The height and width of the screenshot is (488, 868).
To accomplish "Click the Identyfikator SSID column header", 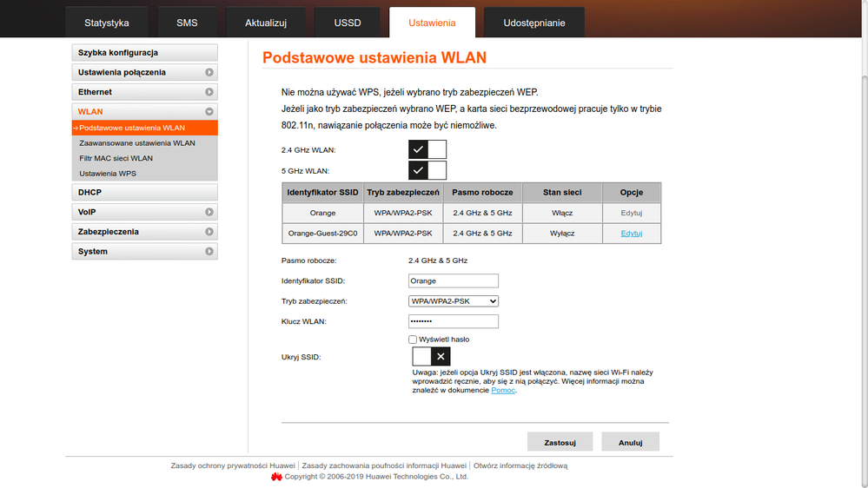I will point(322,193).
